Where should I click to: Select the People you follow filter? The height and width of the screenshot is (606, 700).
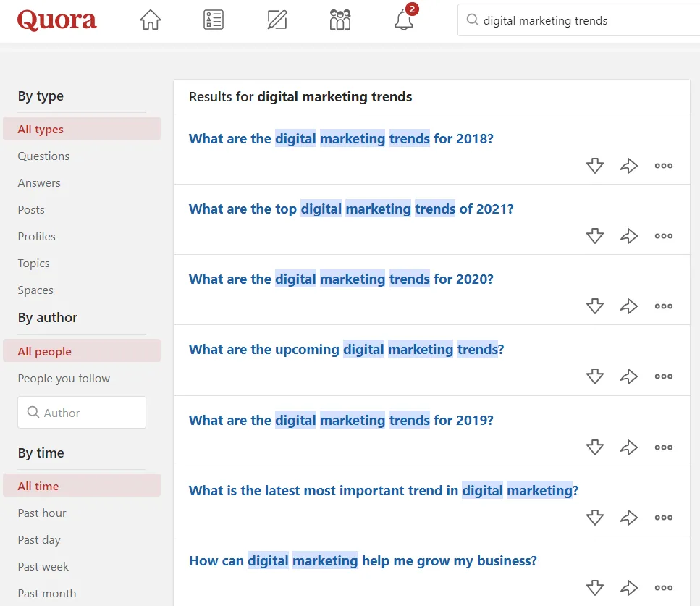coord(64,379)
